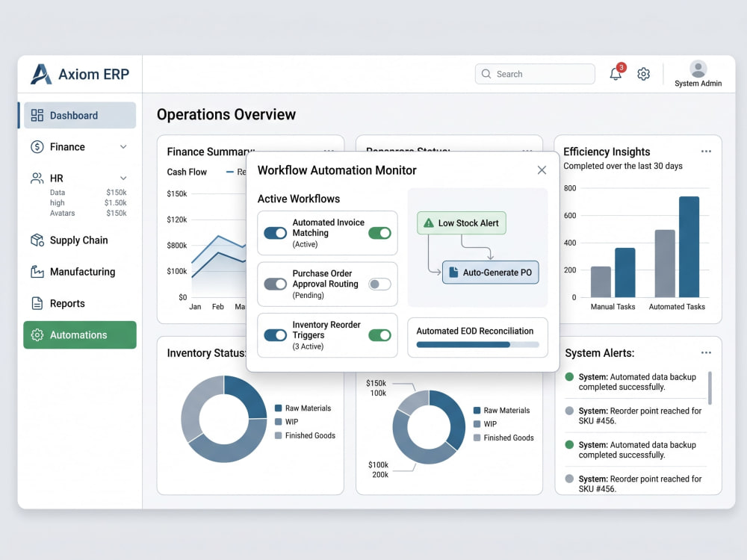Open the settings gear in the header
The width and height of the screenshot is (747, 560).
tap(644, 74)
